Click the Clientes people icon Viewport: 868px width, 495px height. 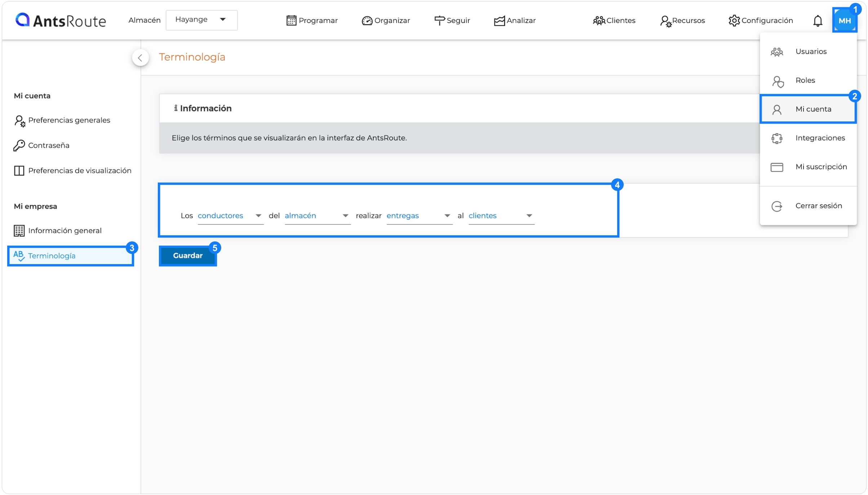(599, 21)
